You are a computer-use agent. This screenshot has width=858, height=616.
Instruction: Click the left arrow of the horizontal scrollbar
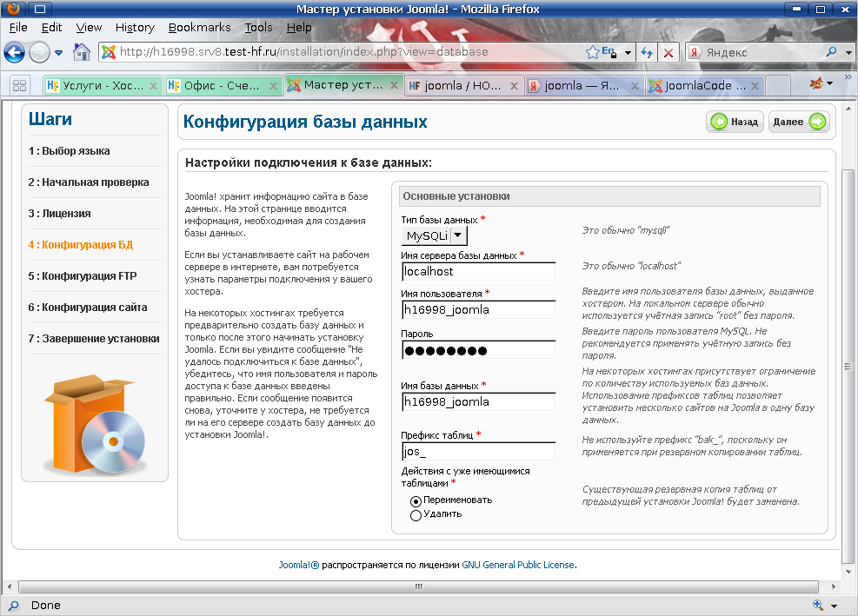(9, 586)
